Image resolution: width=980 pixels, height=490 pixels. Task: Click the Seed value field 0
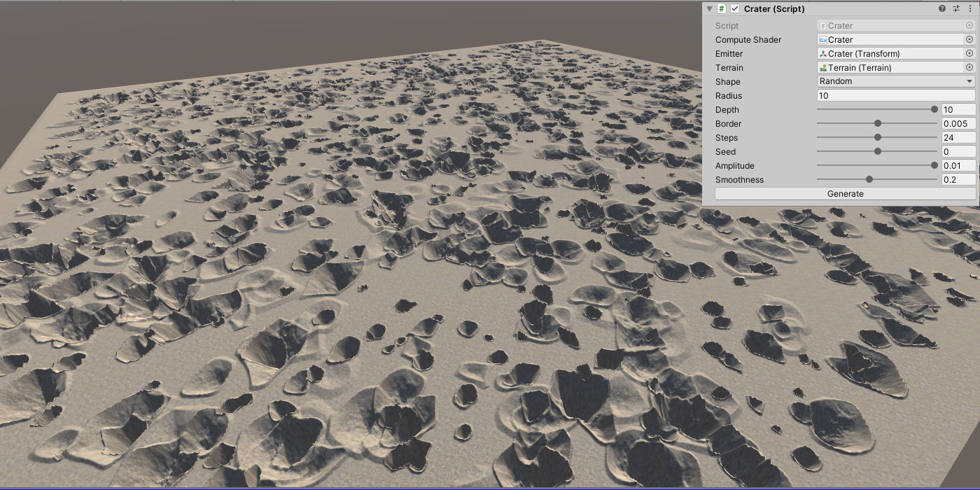click(958, 151)
